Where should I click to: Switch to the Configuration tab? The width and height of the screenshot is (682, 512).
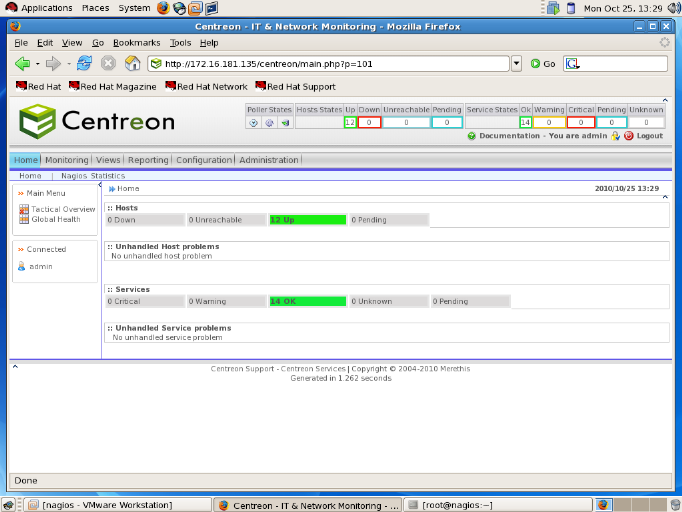pos(204,160)
